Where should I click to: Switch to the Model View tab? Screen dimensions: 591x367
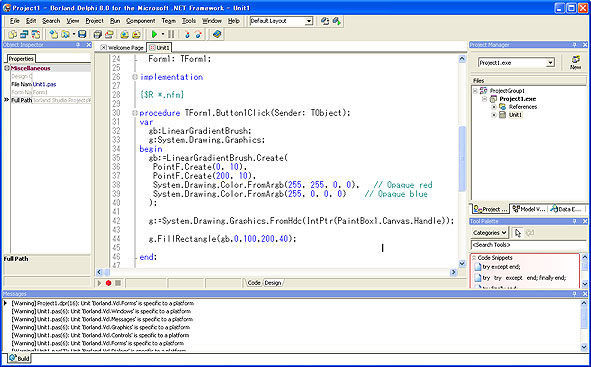(529, 209)
